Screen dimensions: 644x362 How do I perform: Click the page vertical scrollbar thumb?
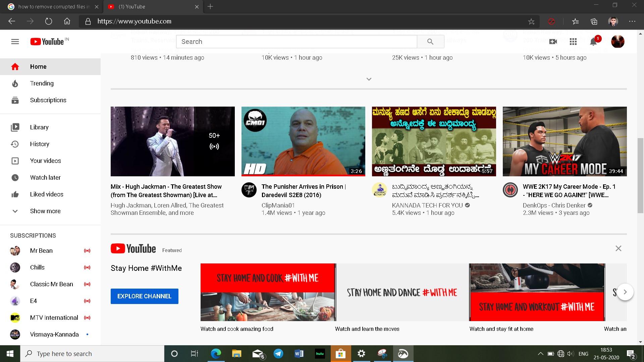click(x=640, y=175)
